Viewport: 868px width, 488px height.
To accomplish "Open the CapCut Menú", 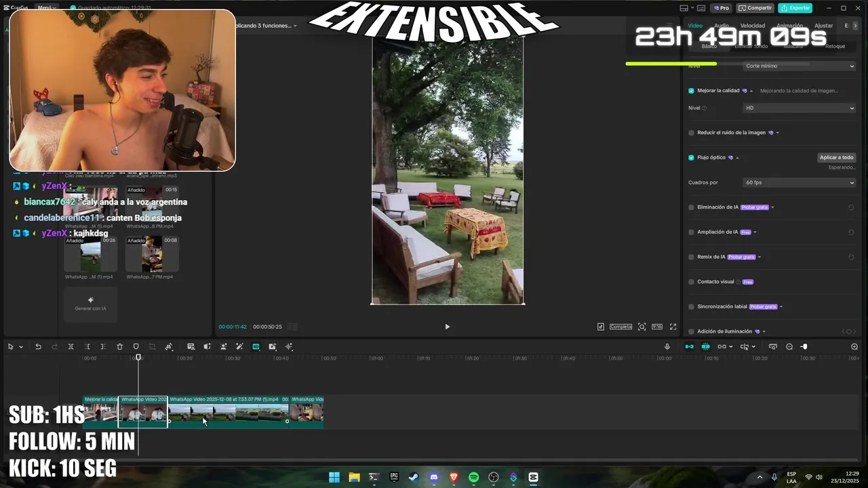I will [47, 8].
